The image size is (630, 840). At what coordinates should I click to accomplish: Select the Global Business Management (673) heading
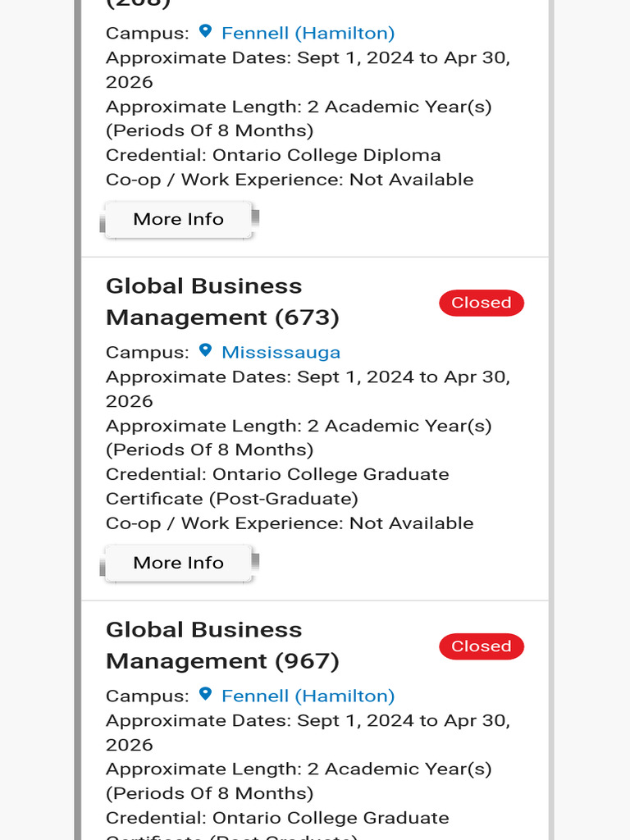point(223,302)
